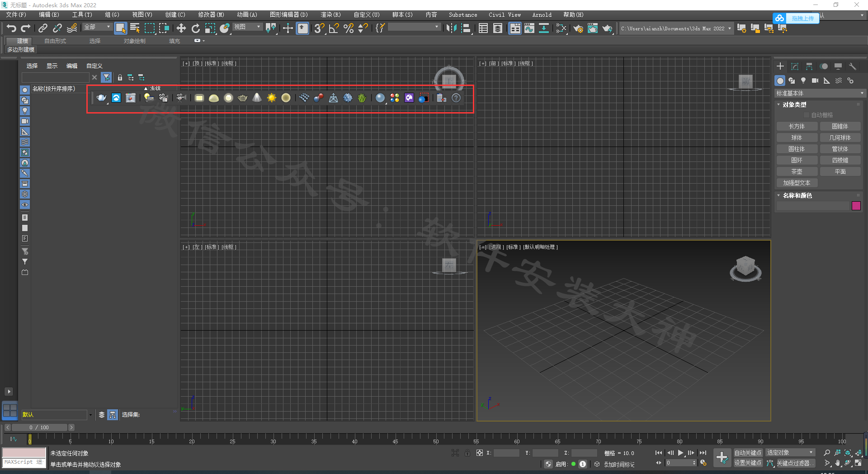Click the plant icon in floating toolbar
The image size is (868, 474).
(362, 98)
